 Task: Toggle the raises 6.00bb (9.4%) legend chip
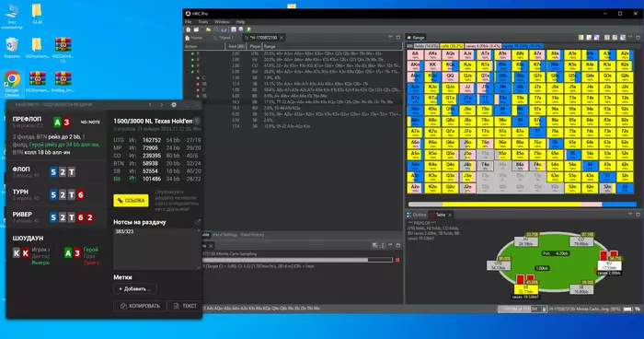[x=483, y=46]
